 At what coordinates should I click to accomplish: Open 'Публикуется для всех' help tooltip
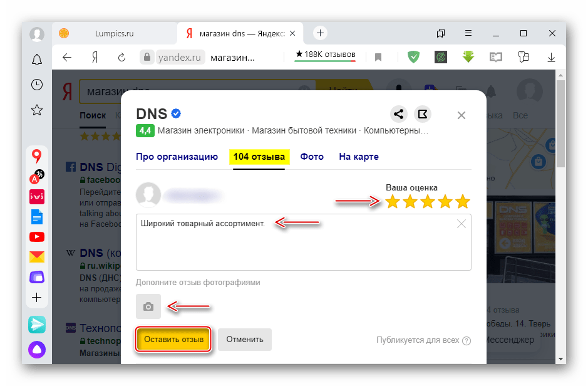(x=467, y=340)
